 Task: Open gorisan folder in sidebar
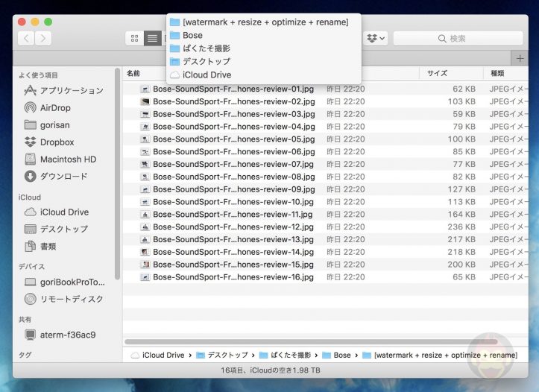tap(47, 124)
